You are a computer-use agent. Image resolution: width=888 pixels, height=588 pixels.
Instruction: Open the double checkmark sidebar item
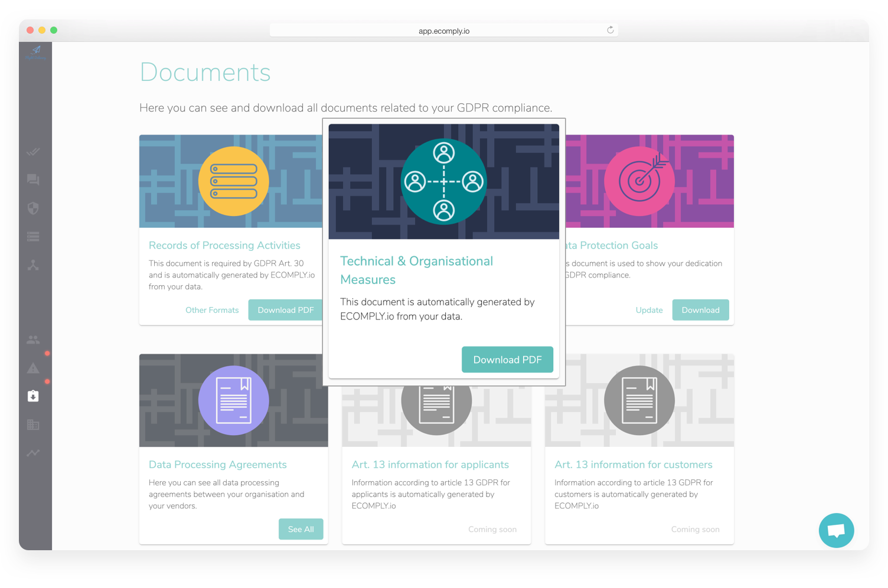pos(33,152)
